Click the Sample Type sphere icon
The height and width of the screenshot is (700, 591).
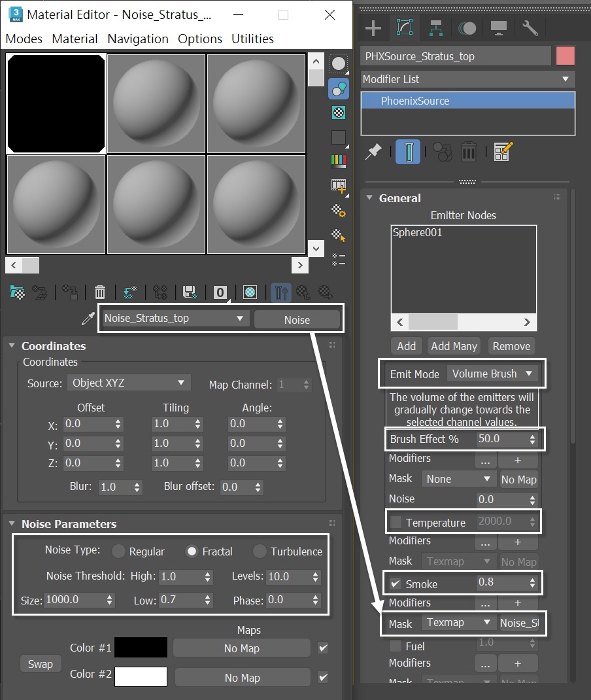coord(339,64)
